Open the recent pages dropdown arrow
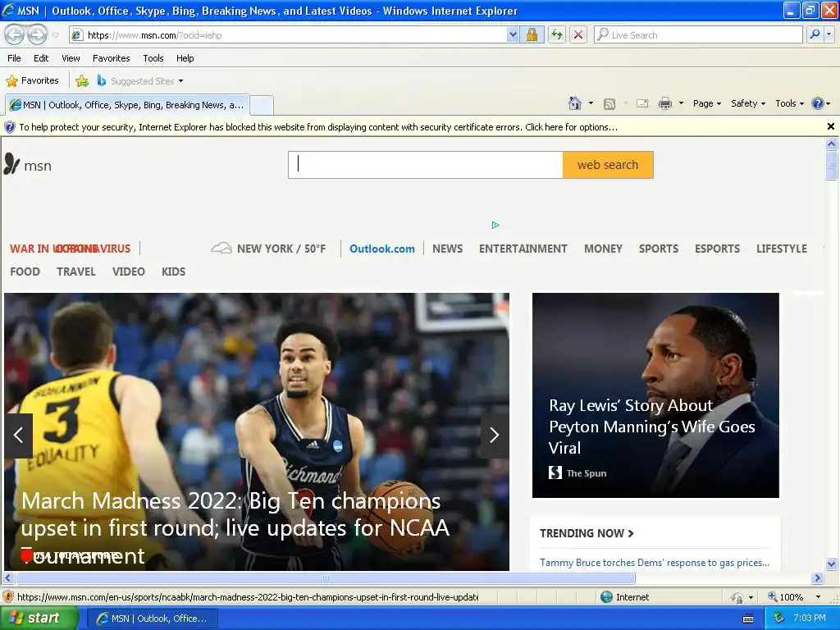 click(55, 35)
